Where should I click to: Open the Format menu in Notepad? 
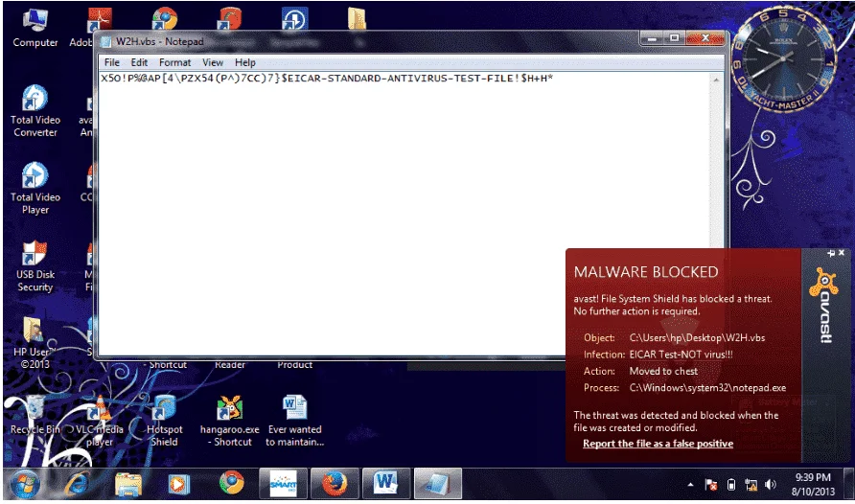pos(175,62)
